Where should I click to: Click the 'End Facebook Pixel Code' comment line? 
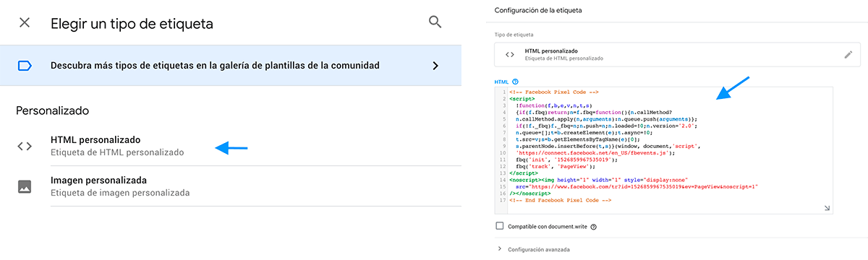point(561,200)
